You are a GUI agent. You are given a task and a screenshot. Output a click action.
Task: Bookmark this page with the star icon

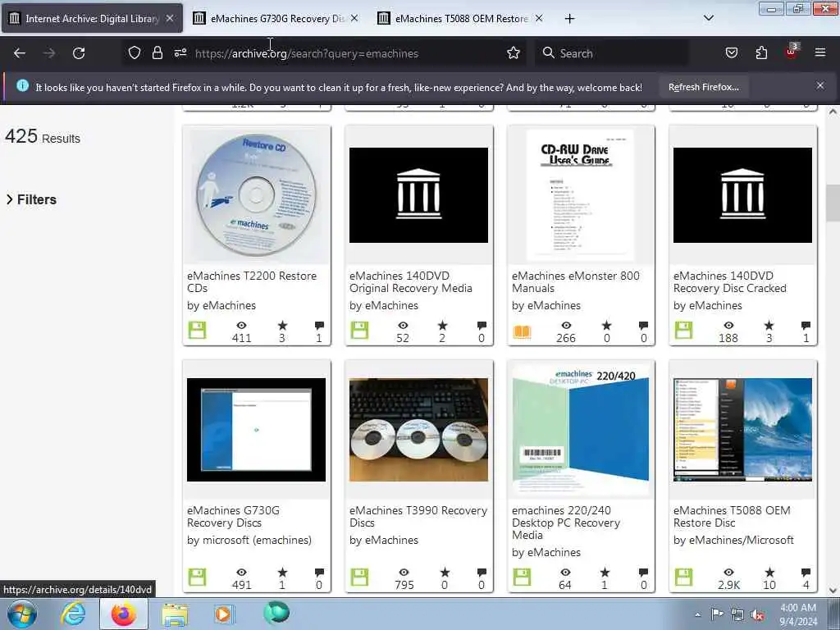point(514,52)
